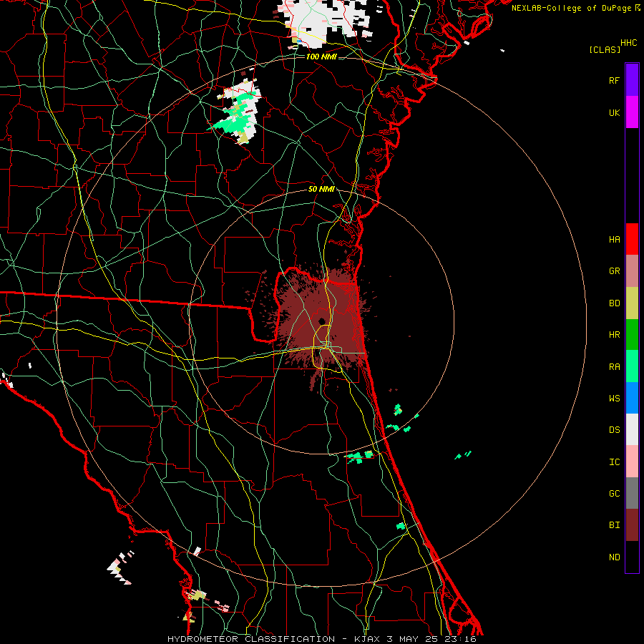This screenshot has height=644, width=644.
Task: Click the RF purple legend swatch
Action: (x=632, y=79)
